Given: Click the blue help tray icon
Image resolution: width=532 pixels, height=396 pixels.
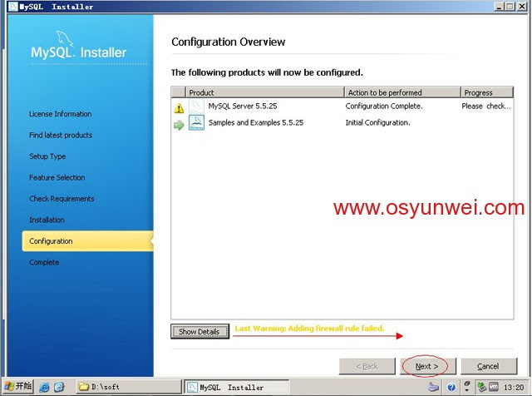Looking at the screenshot, I should pyautogui.click(x=451, y=387).
